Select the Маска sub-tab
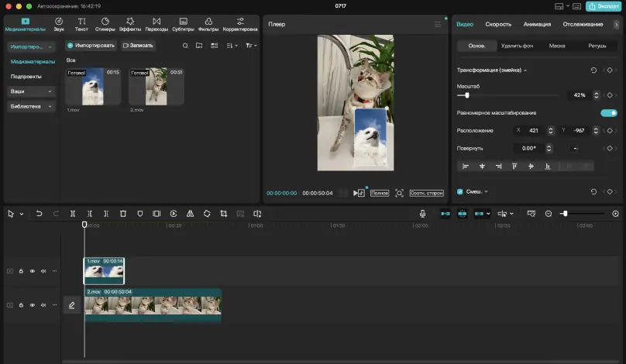The width and height of the screenshot is (626, 364). point(557,46)
